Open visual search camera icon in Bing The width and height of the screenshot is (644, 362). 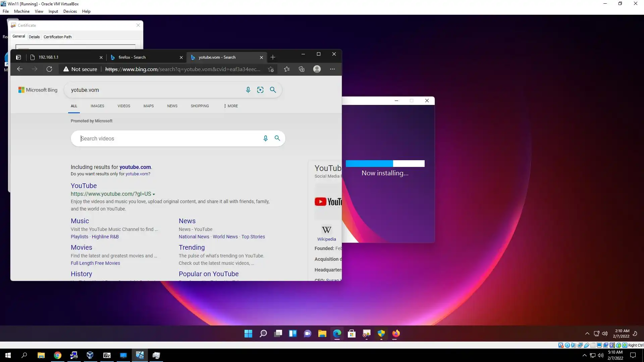pyautogui.click(x=260, y=90)
